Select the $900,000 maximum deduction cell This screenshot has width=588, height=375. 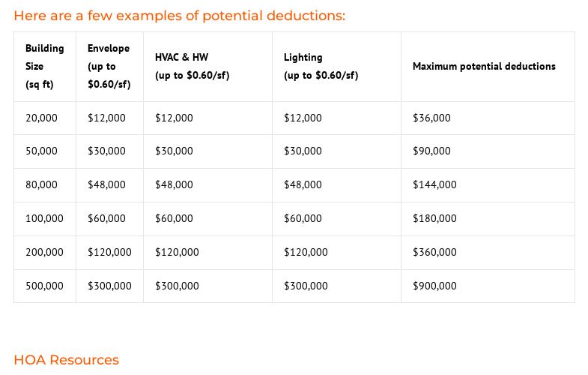(x=488, y=286)
